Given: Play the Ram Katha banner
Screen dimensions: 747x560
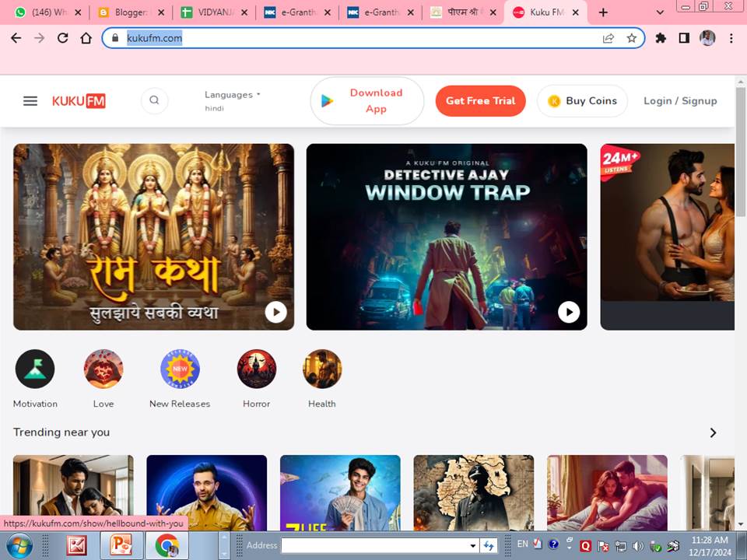Looking at the screenshot, I should pyautogui.click(x=275, y=312).
